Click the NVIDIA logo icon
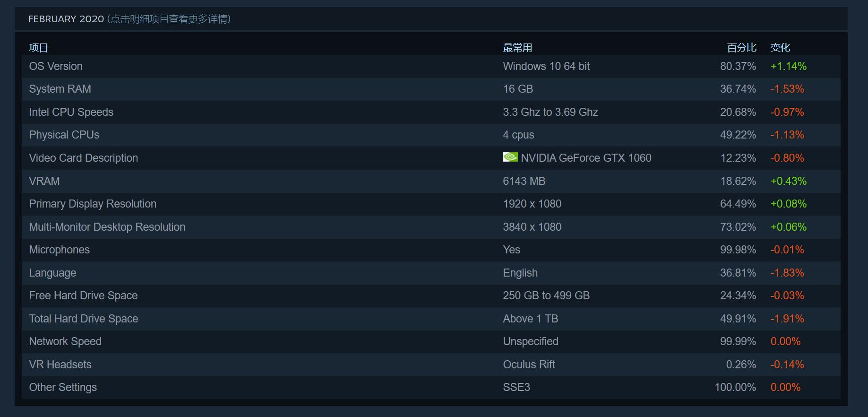868x417 pixels. pyautogui.click(x=510, y=157)
